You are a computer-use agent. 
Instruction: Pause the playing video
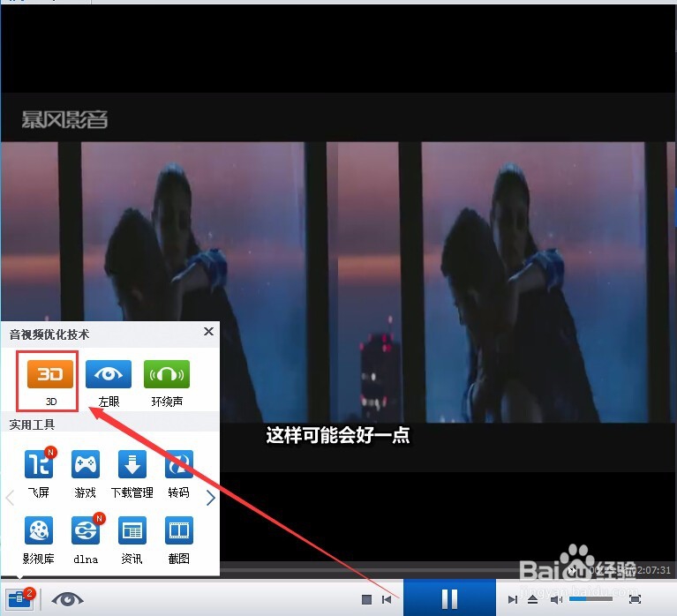click(449, 598)
